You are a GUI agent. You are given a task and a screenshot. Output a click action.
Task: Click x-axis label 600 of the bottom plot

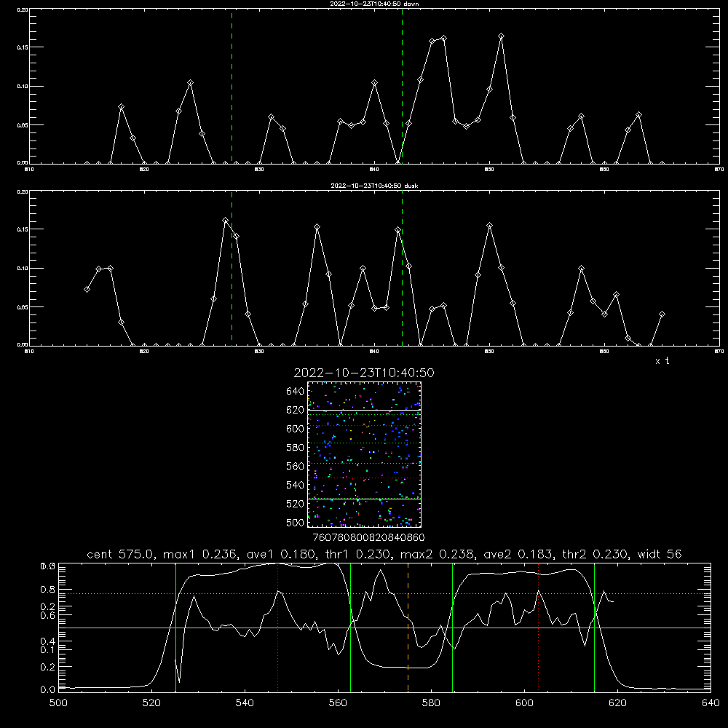pyautogui.click(x=524, y=703)
